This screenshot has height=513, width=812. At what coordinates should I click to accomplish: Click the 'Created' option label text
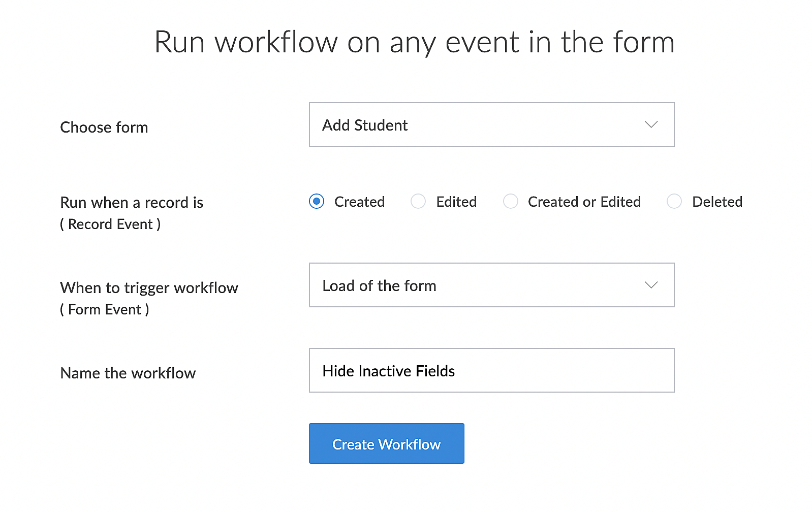[x=359, y=202]
